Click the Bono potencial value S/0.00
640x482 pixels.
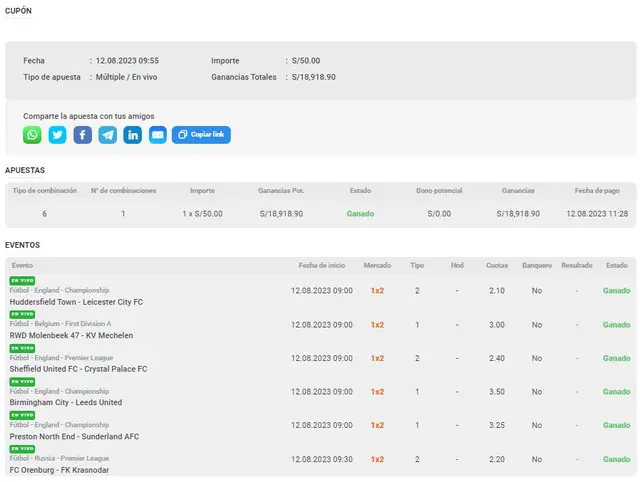[x=439, y=214]
